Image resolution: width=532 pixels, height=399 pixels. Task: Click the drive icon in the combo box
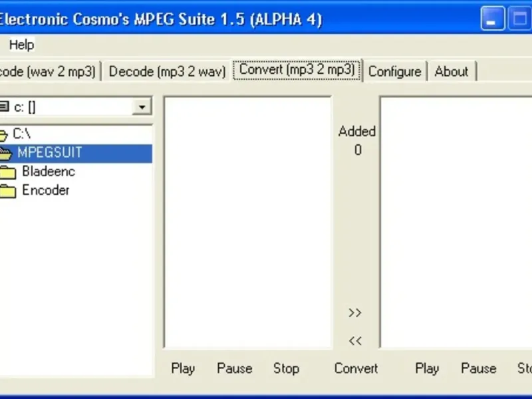[x=4, y=107]
